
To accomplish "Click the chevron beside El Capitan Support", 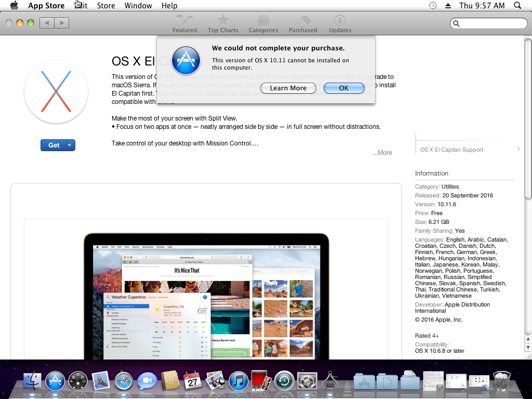I will 518,149.
